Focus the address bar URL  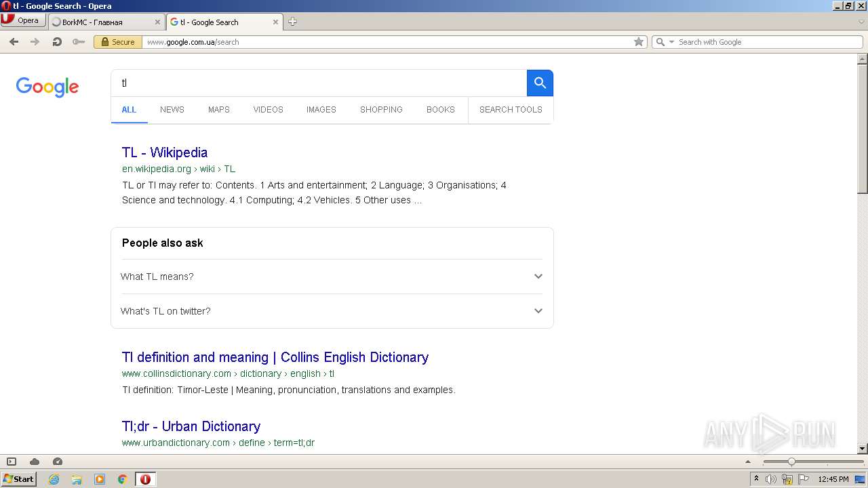click(387, 42)
